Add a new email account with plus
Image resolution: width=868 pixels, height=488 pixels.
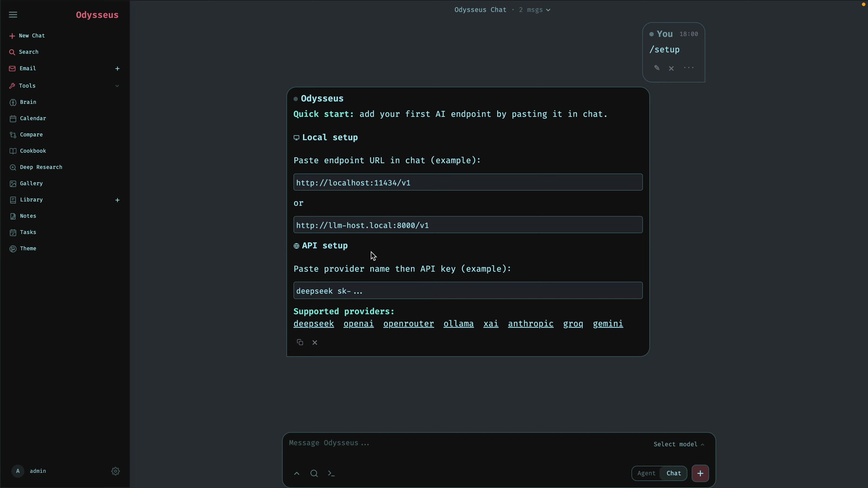coord(117,68)
